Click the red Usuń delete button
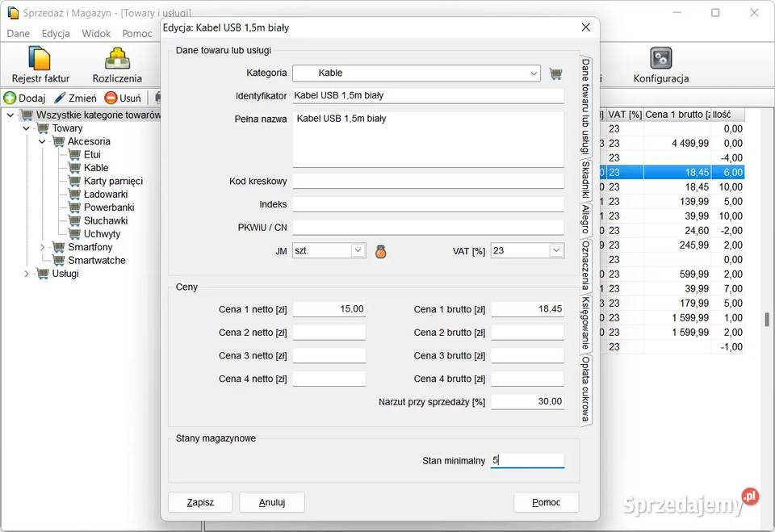 tap(123, 98)
